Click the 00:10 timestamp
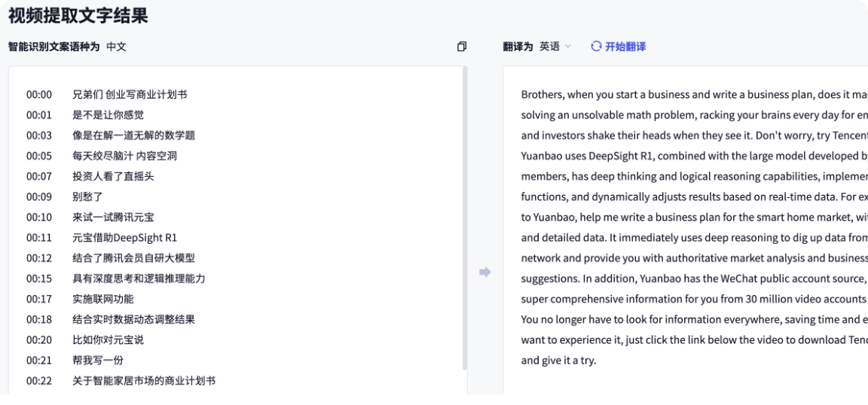 pyautogui.click(x=38, y=218)
